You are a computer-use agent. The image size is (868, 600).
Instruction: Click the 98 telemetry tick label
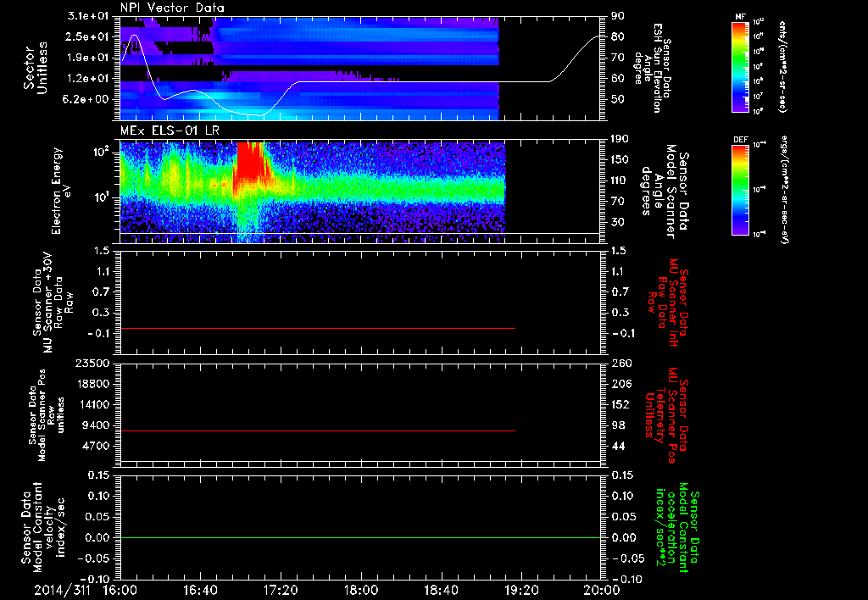click(x=618, y=425)
